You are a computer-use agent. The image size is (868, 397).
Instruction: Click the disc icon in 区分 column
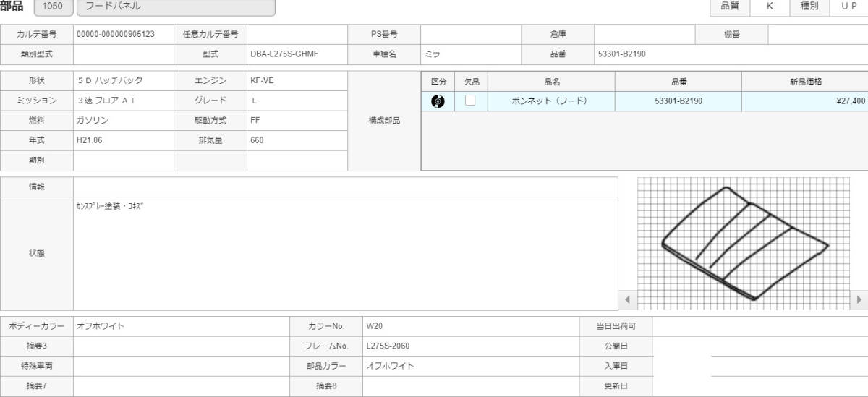click(x=438, y=101)
